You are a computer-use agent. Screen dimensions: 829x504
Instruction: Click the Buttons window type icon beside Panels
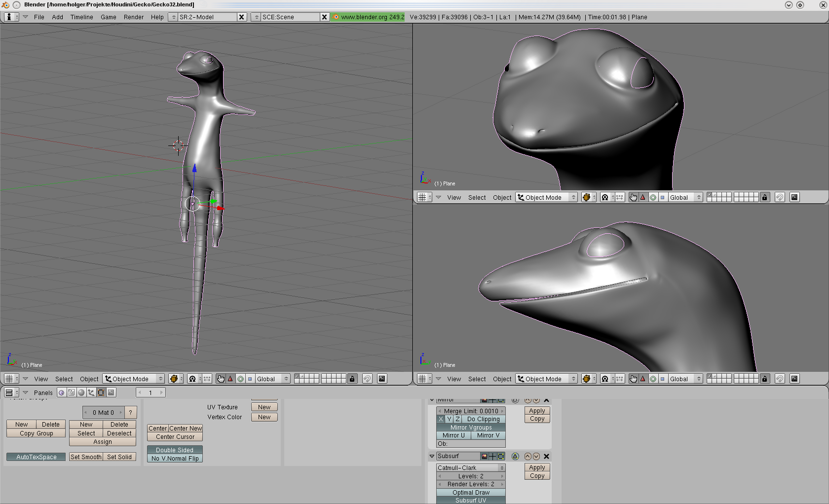pos(11,393)
